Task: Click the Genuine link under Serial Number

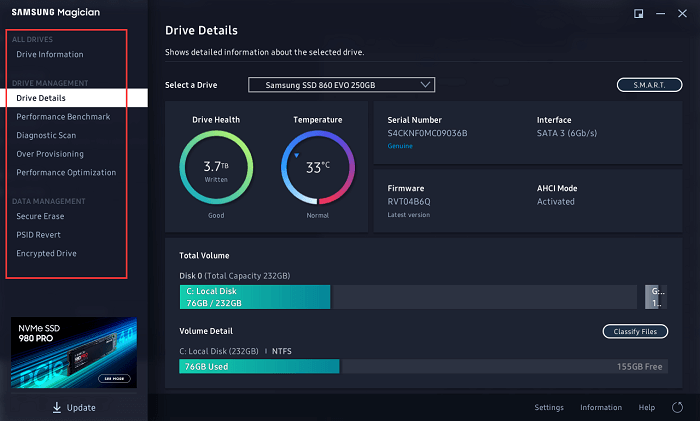Action: (398, 145)
